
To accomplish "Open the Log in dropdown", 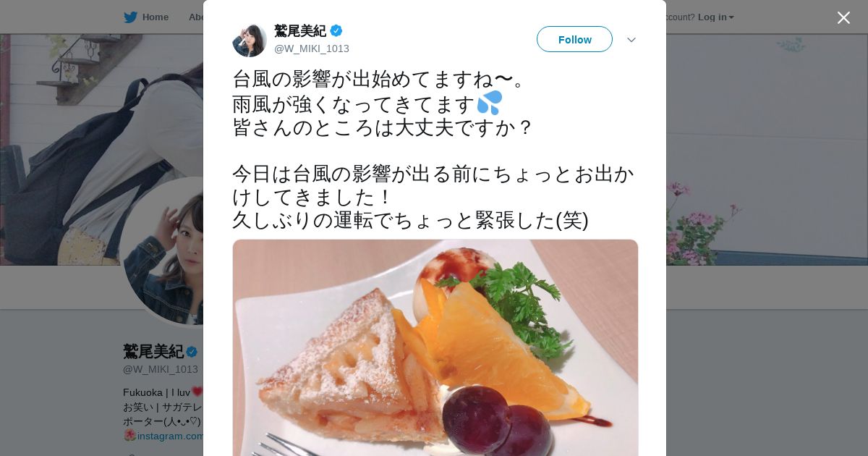I will [716, 17].
